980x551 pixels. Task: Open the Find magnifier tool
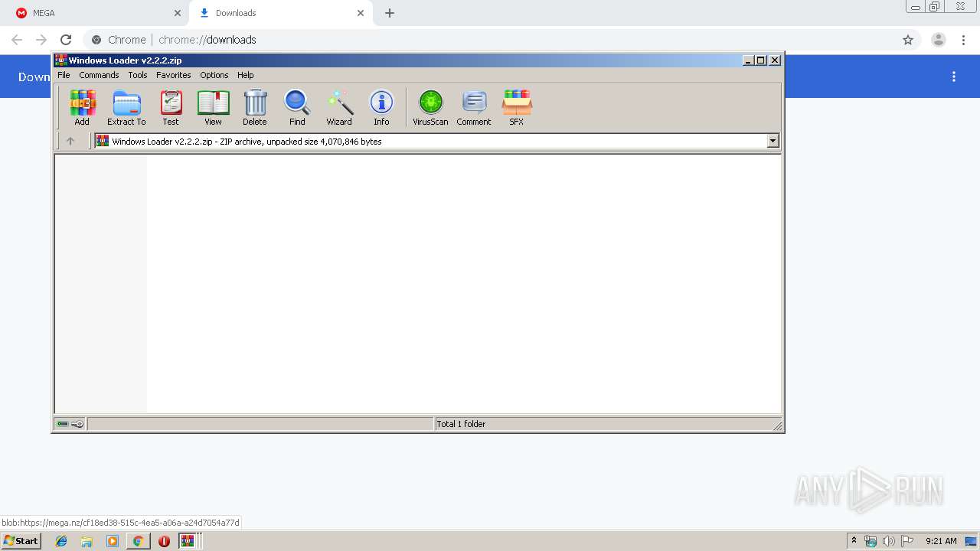(x=297, y=107)
